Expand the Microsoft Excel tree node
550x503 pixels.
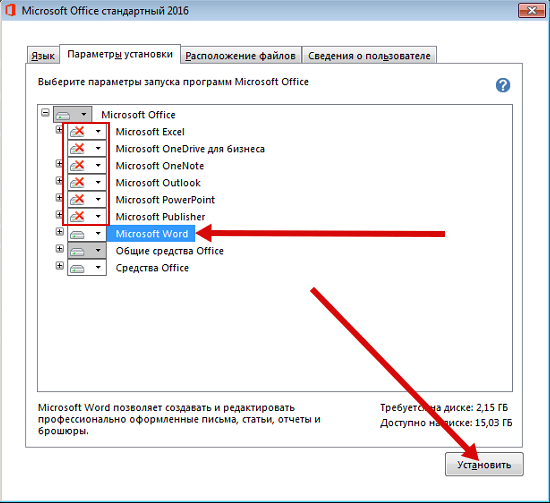point(59,130)
